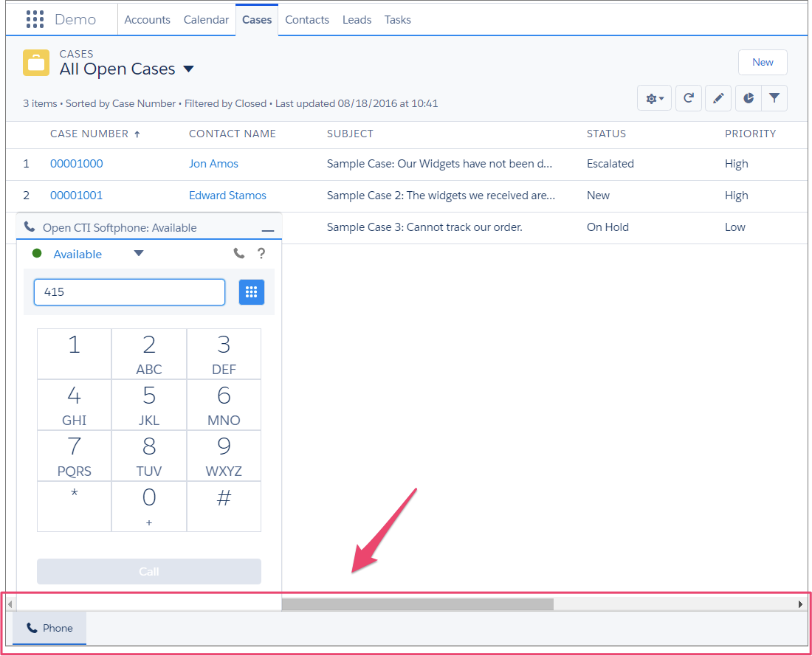812x656 pixels.
Task: Expand the All Open Cases view dropdown
Action: click(188, 69)
